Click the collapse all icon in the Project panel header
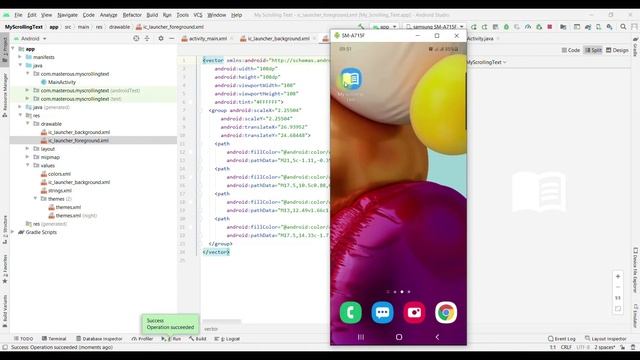Image resolution: width=640 pixels, height=360 pixels. click(x=147, y=38)
